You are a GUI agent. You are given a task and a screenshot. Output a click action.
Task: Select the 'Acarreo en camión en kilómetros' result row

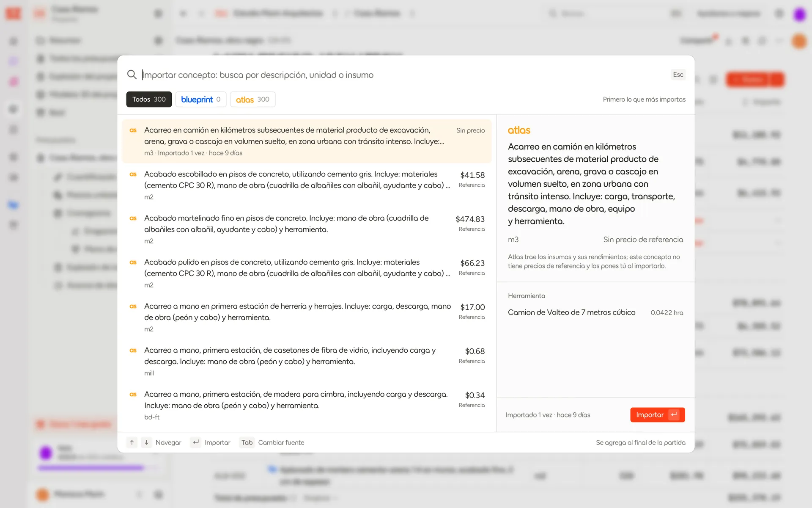[307, 141]
